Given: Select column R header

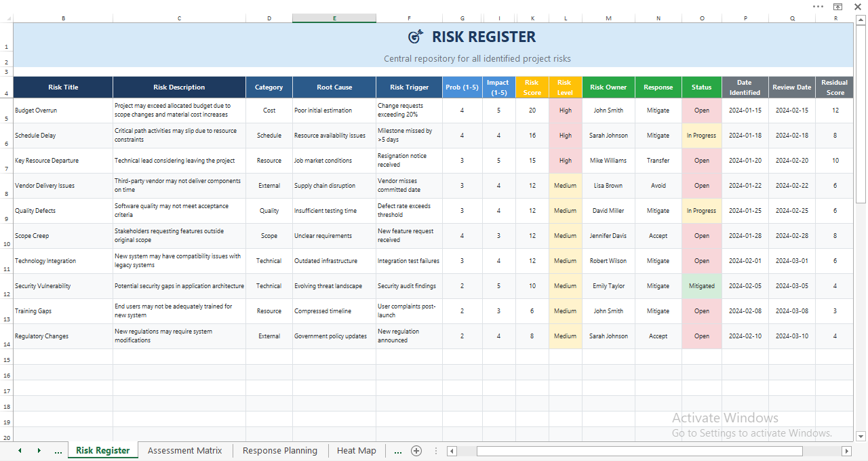Looking at the screenshot, I should point(835,18).
